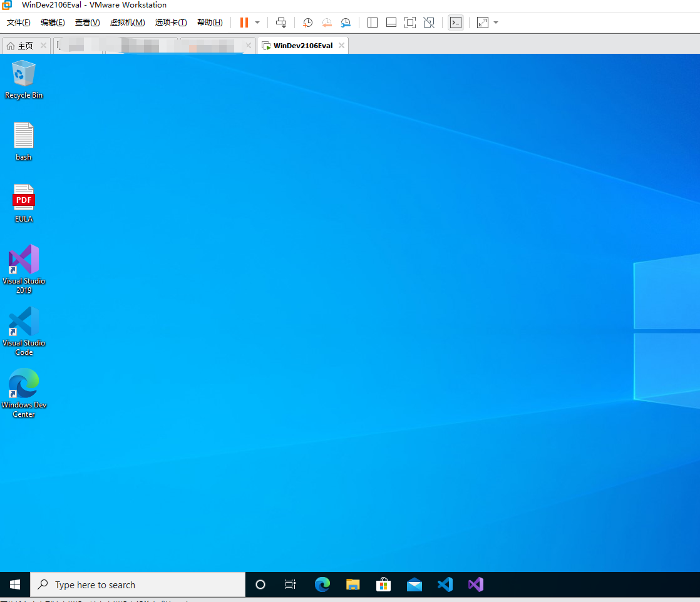The width and height of the screenshot is (700, 602).
Task: Toggle the VM console view button
Action: point(456,22)
